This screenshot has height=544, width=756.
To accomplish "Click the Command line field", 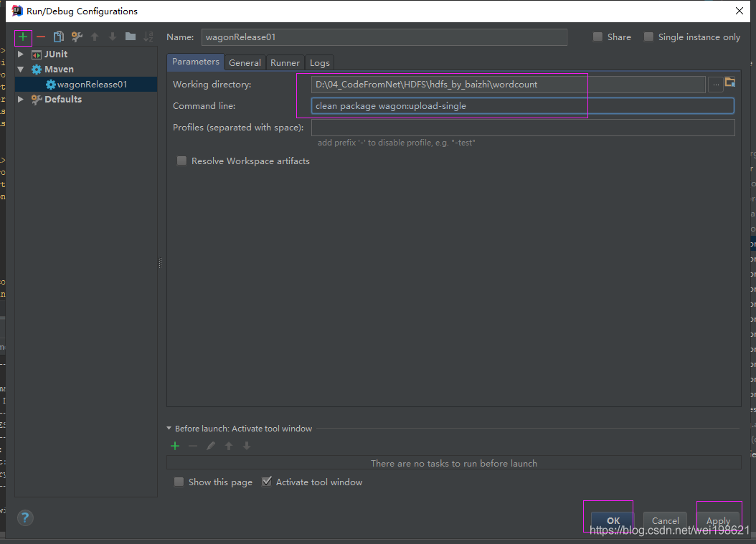I will (523, 106).
